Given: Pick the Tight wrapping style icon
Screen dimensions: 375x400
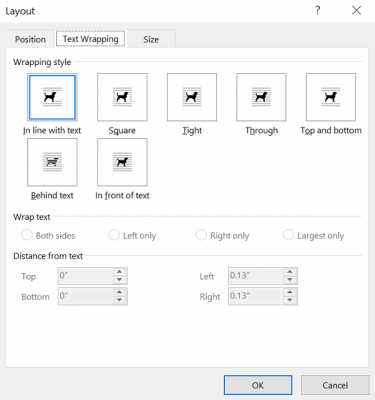Looking at the screenshot, I should click(x=192, y=97).
